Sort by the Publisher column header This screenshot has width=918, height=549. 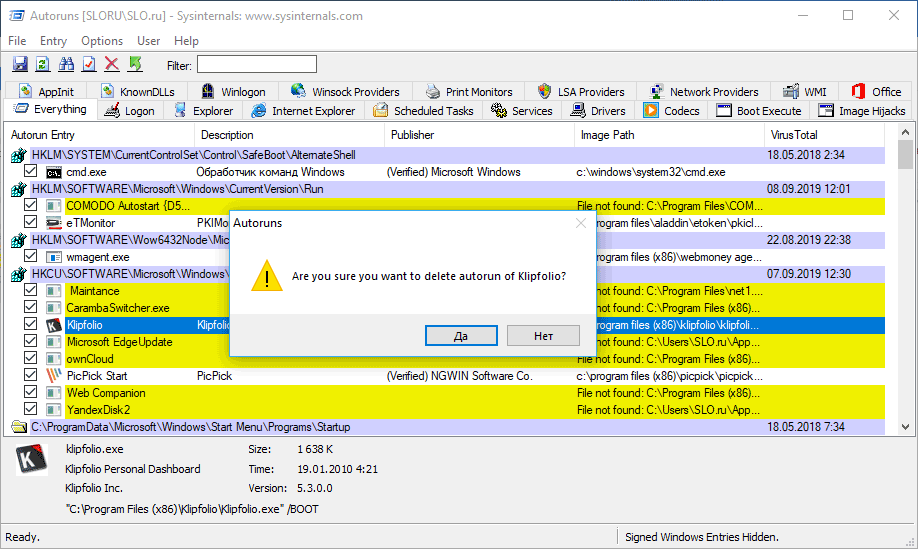coord(479,135)
